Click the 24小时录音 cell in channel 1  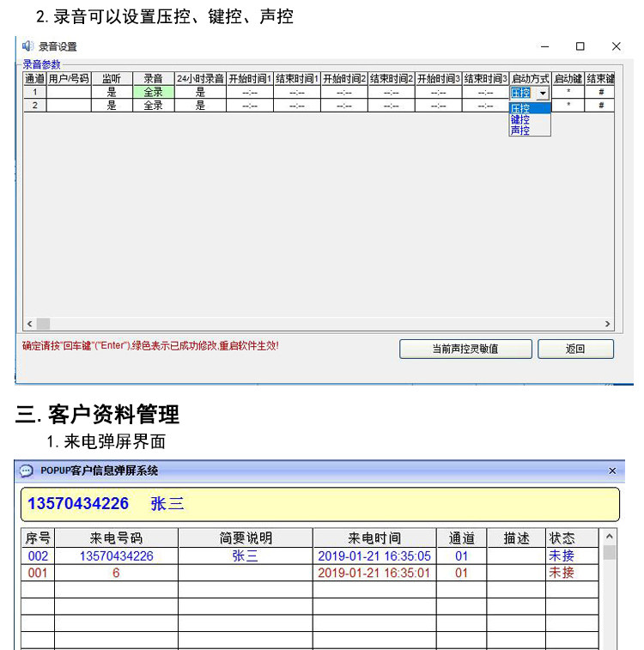coord(200,92)
